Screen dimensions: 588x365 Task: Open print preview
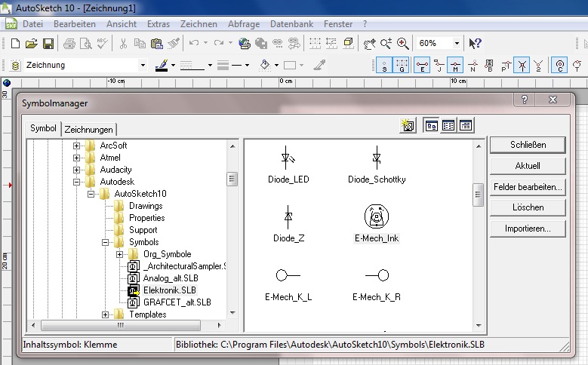[86, 44]
